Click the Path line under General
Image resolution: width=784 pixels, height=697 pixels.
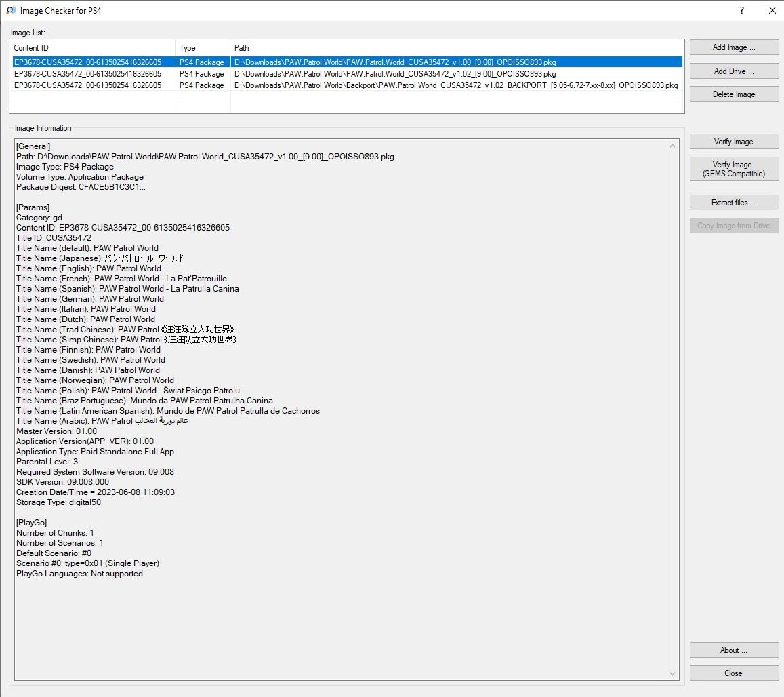tap(205, 157)
